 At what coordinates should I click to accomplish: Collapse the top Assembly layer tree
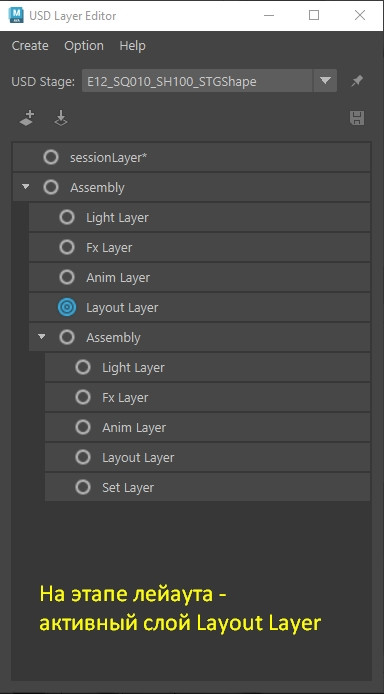tap(26, 187)
